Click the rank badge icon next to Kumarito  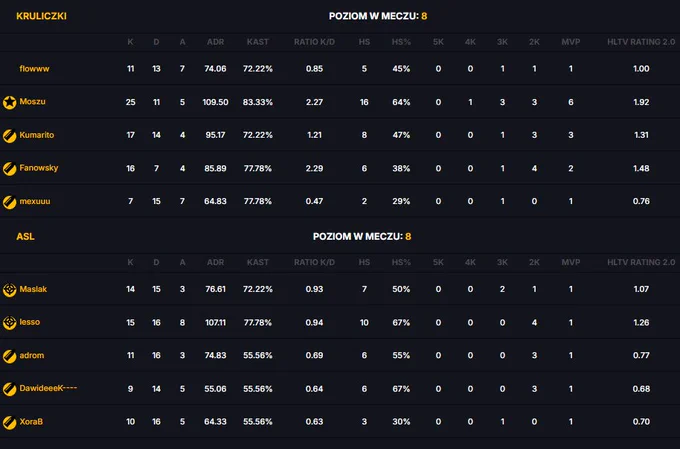(x=10, y=135)
